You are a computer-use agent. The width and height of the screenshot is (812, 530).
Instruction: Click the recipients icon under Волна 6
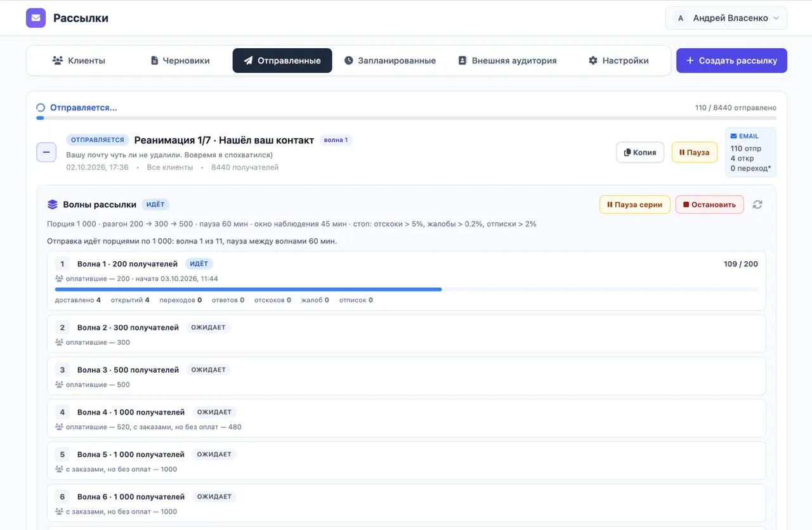click(x=59, y=512)
